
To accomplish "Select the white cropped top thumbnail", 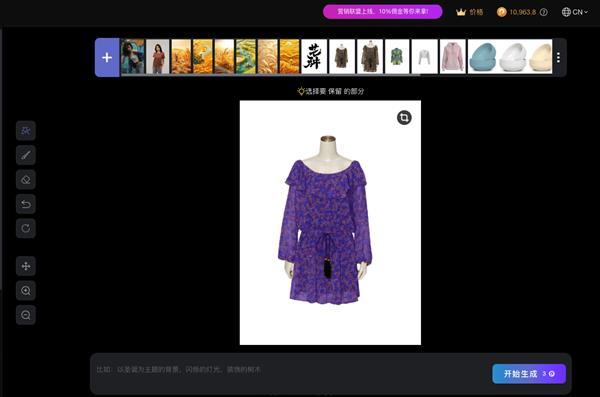I will [x=425, y=56].
